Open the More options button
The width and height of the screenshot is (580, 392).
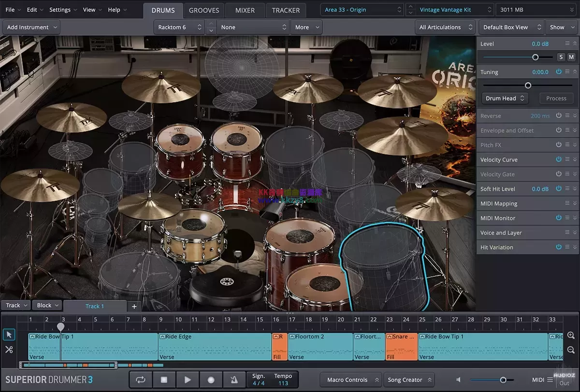307,28
